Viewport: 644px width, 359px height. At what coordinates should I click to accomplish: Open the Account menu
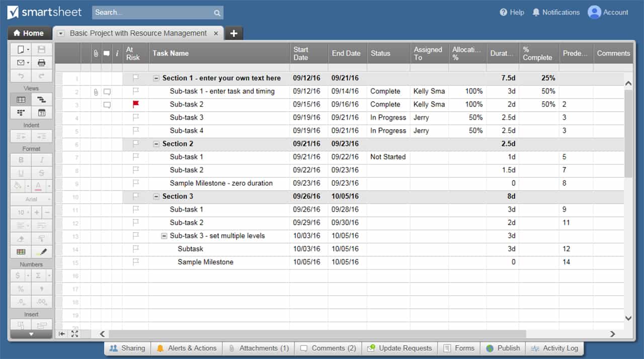tap(608, 12)
